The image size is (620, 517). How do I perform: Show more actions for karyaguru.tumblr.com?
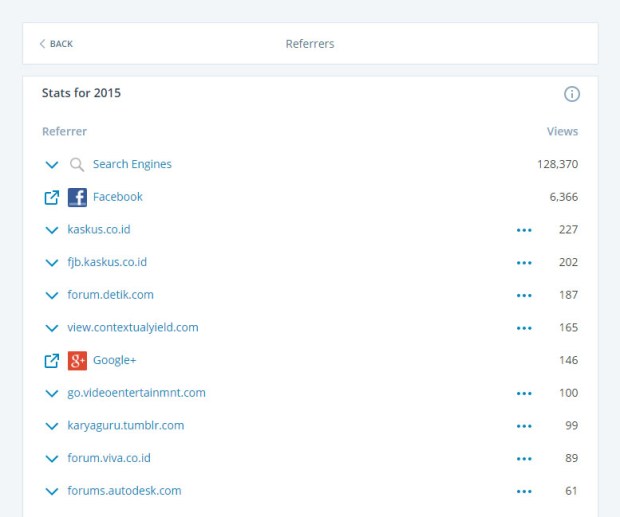point(524,426)
